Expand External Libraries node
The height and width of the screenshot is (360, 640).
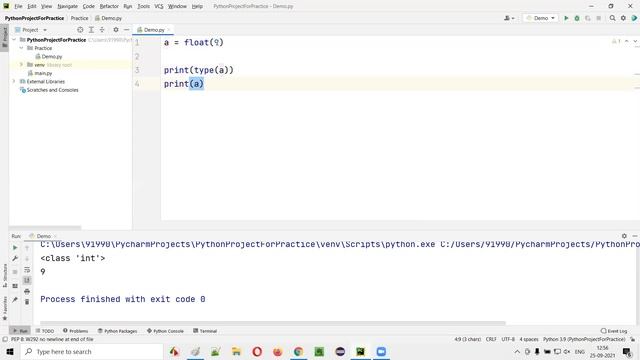(x=14, y=81)
